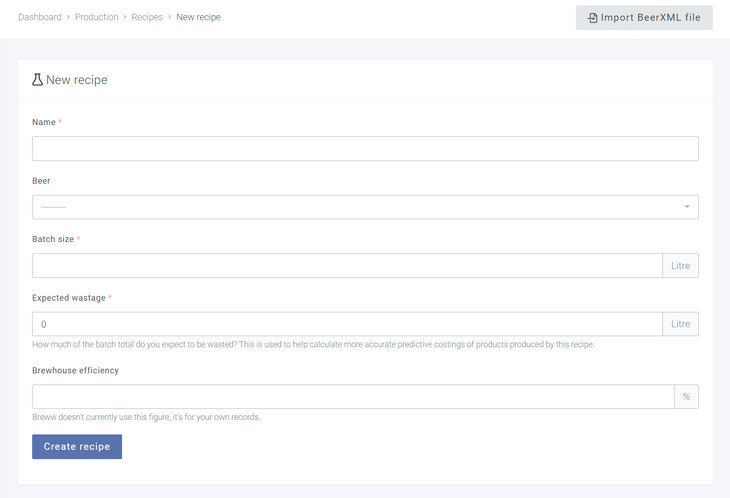
Task: Open Production breadcrumb link
Action: point(96,18)
